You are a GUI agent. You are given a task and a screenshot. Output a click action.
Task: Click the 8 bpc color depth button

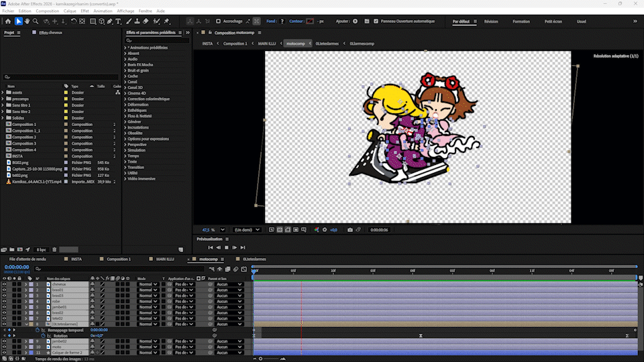(42, 249)
